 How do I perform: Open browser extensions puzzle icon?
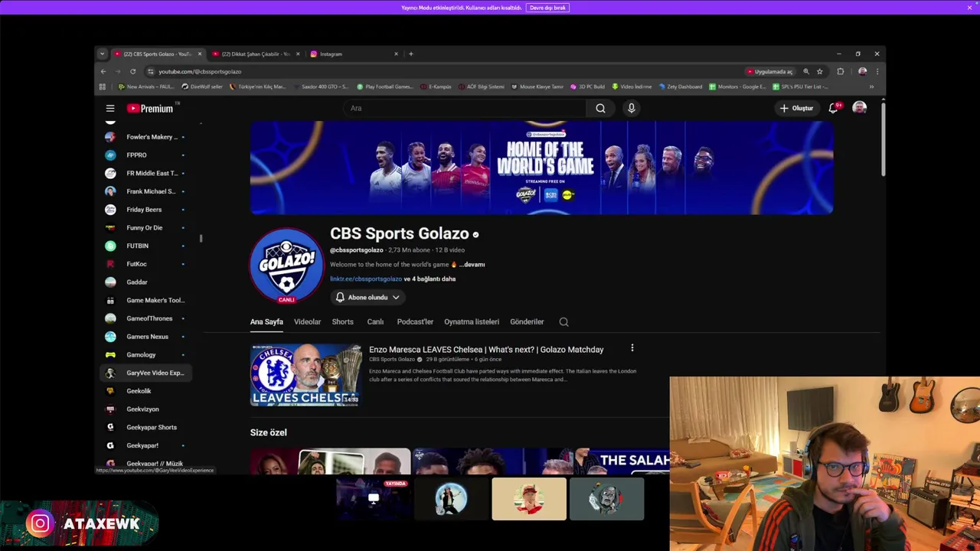(x=841, y=71)
